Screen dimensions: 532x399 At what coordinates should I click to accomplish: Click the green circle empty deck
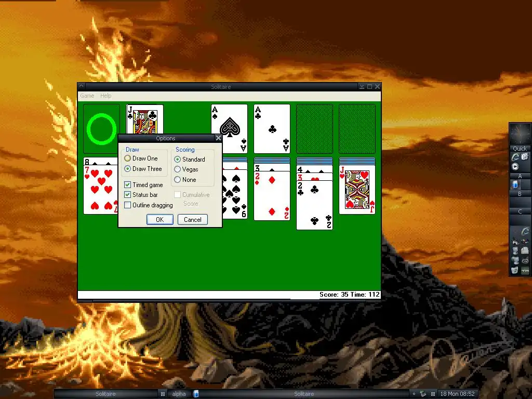[101, 129]
